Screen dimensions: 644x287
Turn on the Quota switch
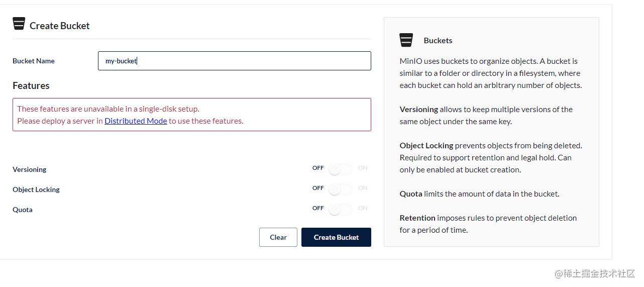[x=340, y=209]
